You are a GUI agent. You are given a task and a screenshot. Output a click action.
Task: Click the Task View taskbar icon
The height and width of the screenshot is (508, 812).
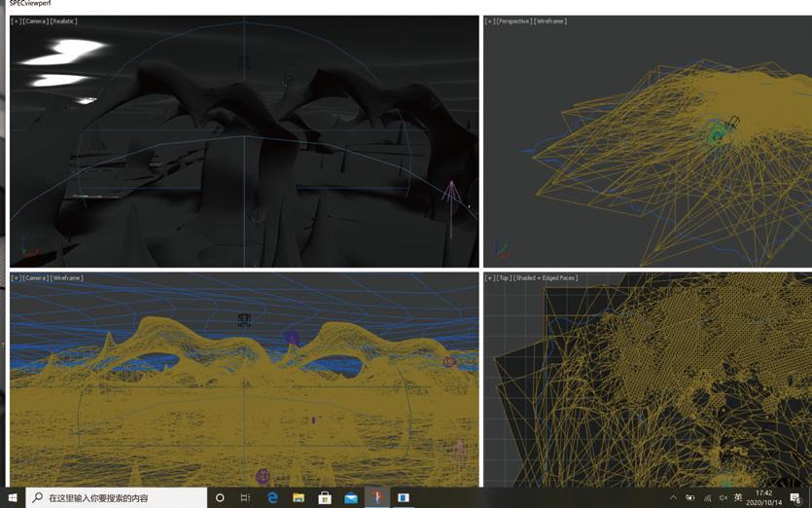(x=245, y=497)
